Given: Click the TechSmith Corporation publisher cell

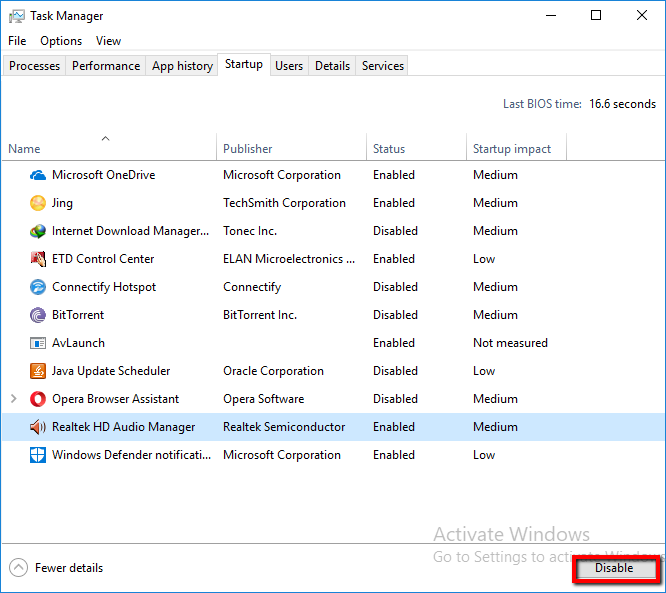Looking at the screenshot, I should coord(284,203).
